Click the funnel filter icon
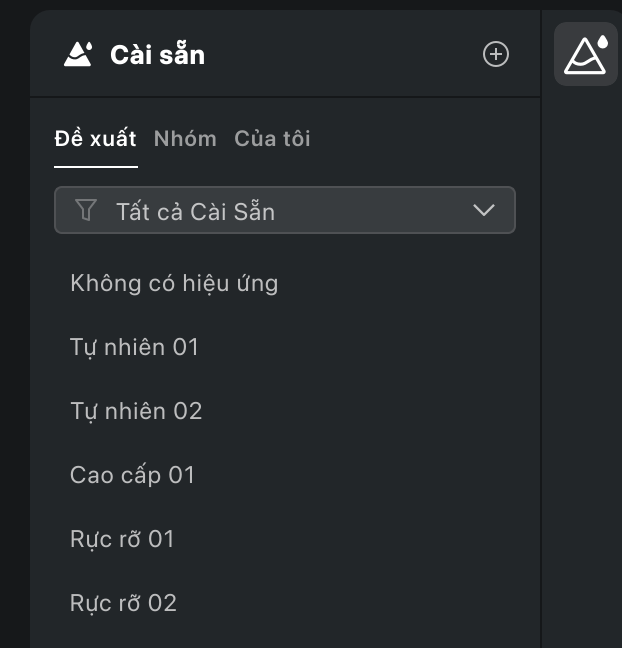 86,210
